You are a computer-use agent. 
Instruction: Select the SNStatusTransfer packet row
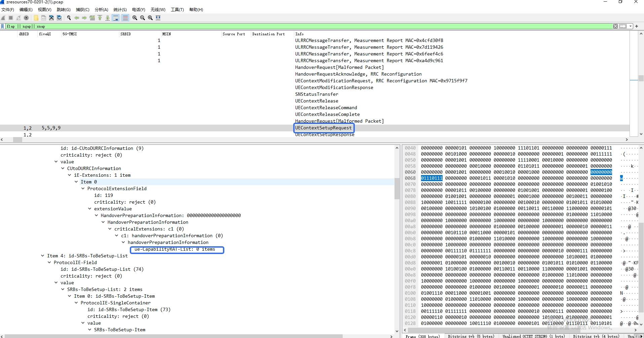[x=315, y=94]
